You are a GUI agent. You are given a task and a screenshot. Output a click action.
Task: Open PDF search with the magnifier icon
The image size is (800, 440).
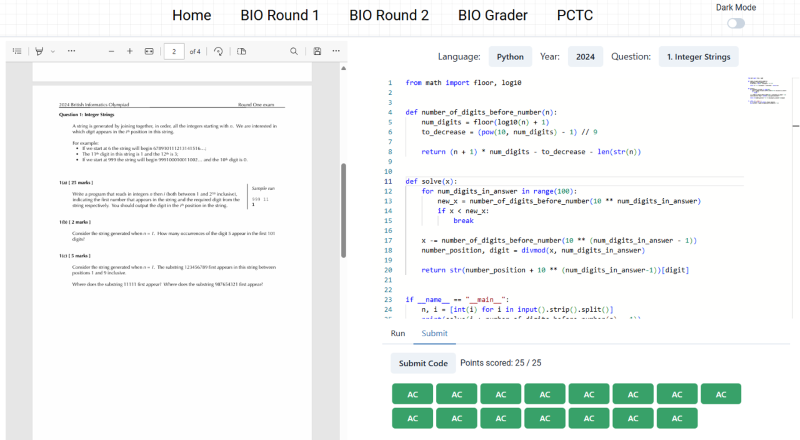pyautogui.click(x=294, y=51)
